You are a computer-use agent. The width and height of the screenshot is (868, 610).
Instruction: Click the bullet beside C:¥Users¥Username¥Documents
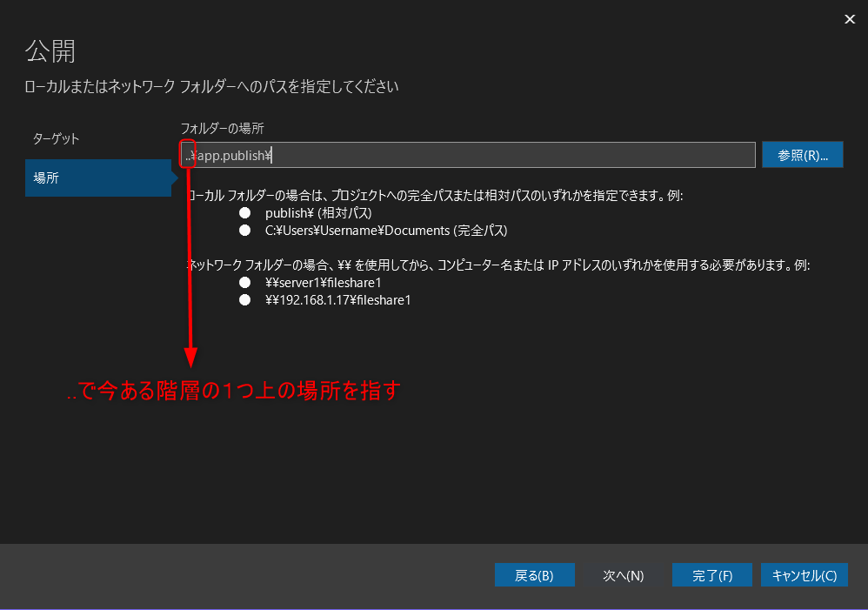(x=245, y=231)
